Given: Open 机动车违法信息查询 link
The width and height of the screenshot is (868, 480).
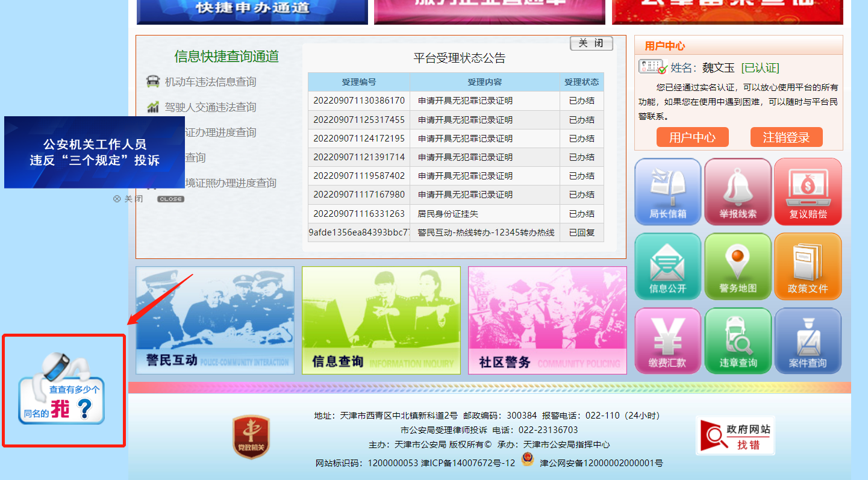Looking at the screenshot, I should pos(210,82).
